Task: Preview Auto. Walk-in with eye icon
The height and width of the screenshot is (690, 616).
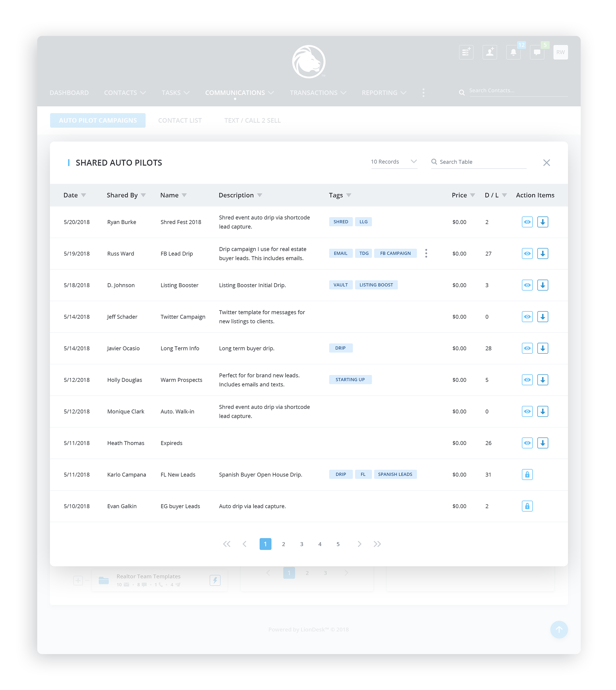Action: click(x=527, y=411)
